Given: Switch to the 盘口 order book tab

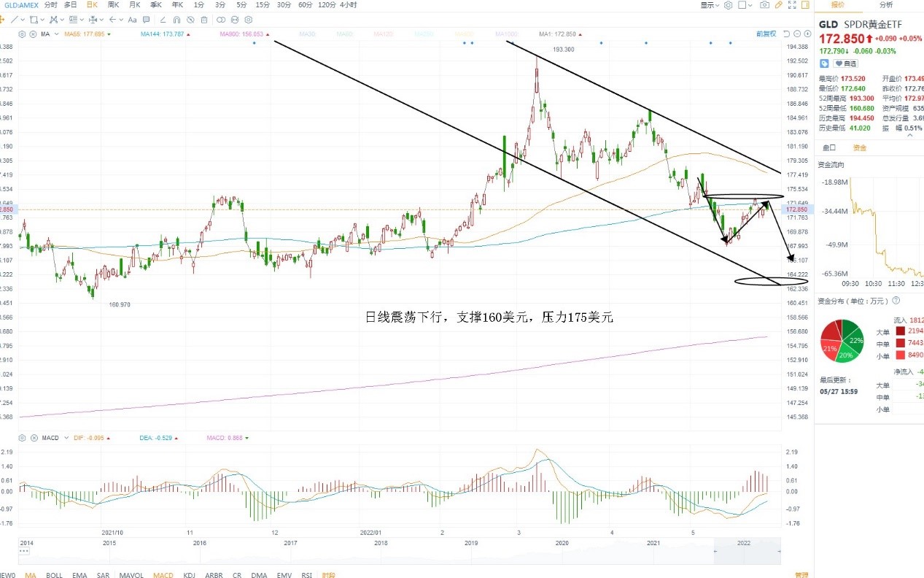Looking at the screenshot, I should [829, 147].
